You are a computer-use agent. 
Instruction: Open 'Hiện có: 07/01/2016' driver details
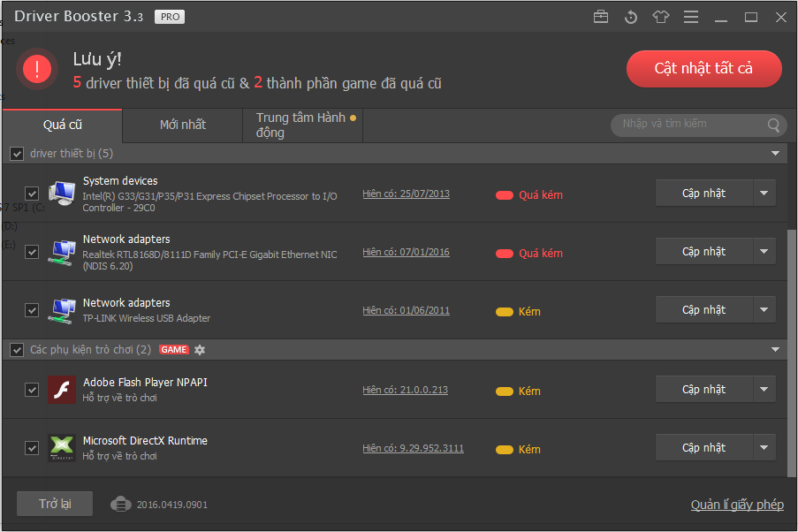pyautogui.click(x=407, y=252)
